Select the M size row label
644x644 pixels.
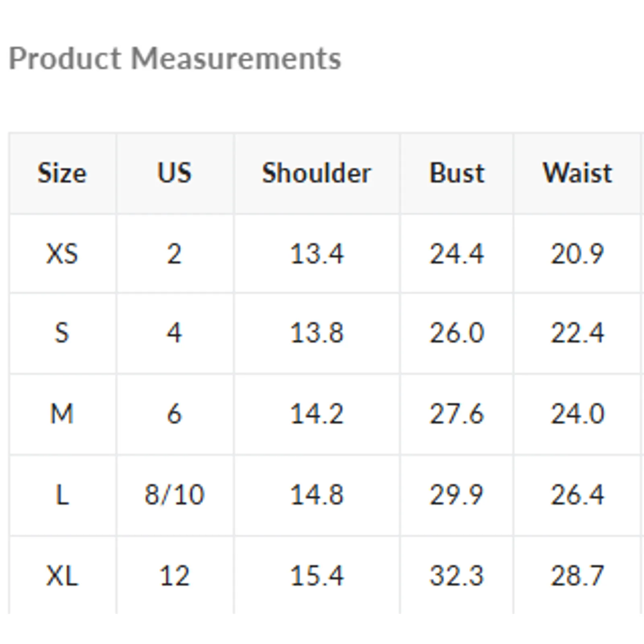coord(62,414)
